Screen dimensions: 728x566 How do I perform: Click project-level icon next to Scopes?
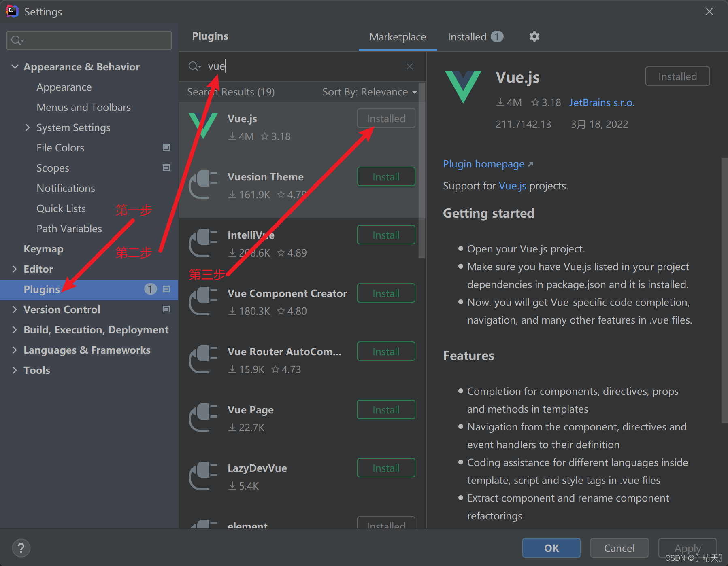[x=166, y=168]
